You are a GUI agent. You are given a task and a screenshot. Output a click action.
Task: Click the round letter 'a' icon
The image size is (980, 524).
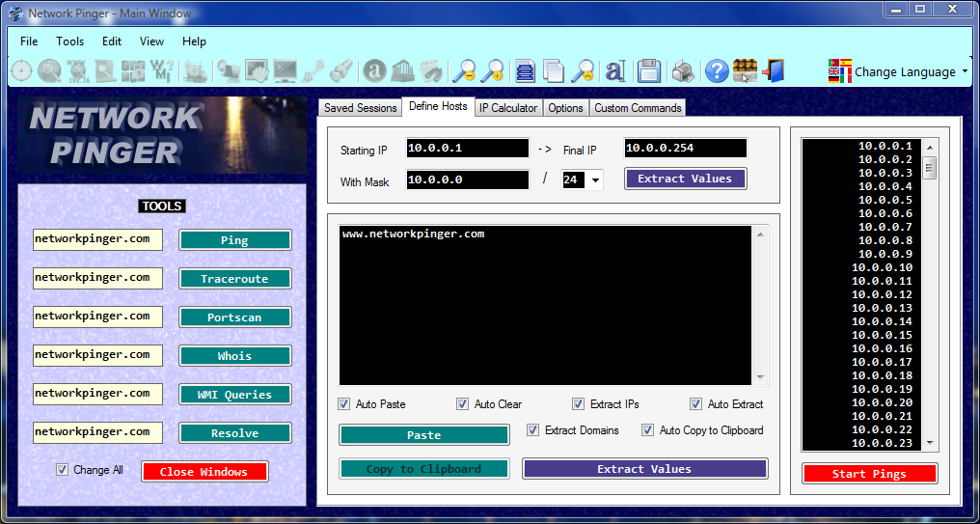(x=375, y=70)
